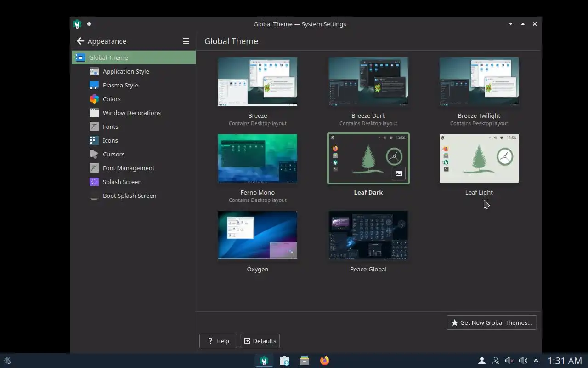Select the Leaf Light theme thumbnail
This screenshot has width=588, height=368.
[x=479, y=159]
